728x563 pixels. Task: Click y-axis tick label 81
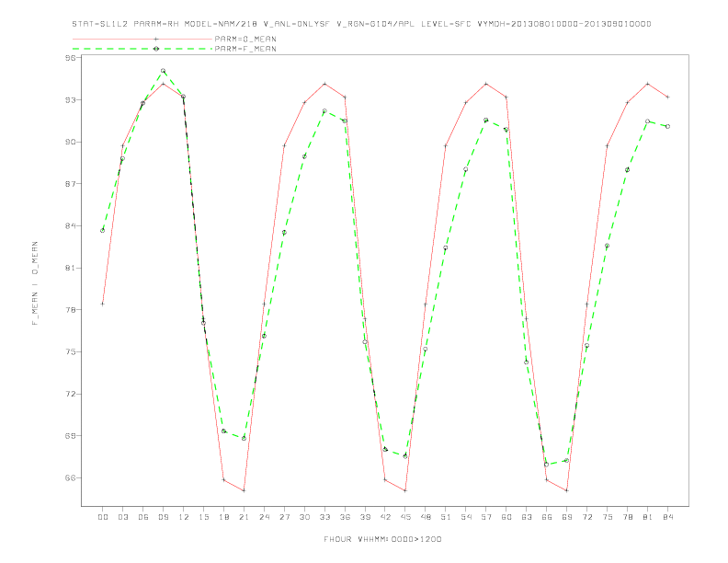tap(71, 268)
